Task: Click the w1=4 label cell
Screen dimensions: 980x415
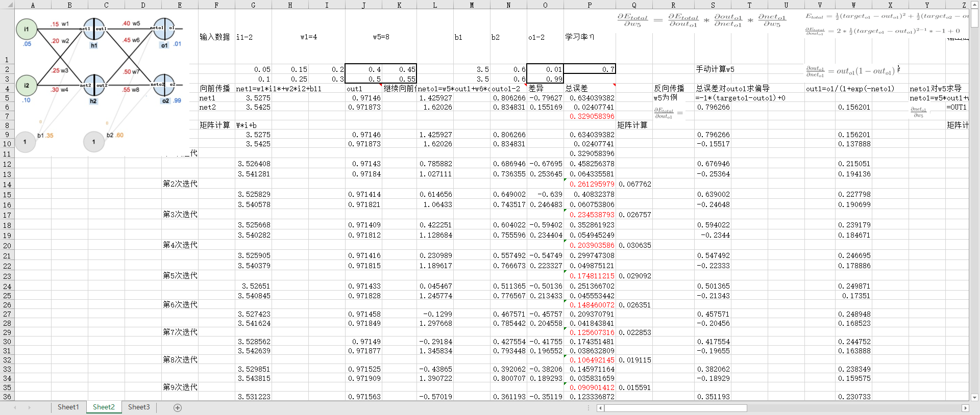Action: click(308, 37)
